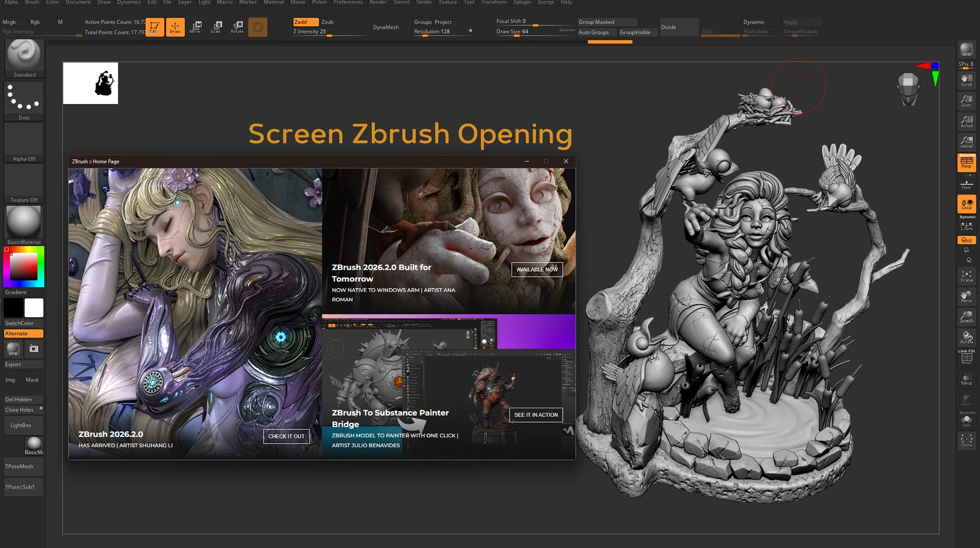The height and width of the screenshot is (548, 980).
Task: Enable Zadd sculpt mode
Action: point(306,22)
